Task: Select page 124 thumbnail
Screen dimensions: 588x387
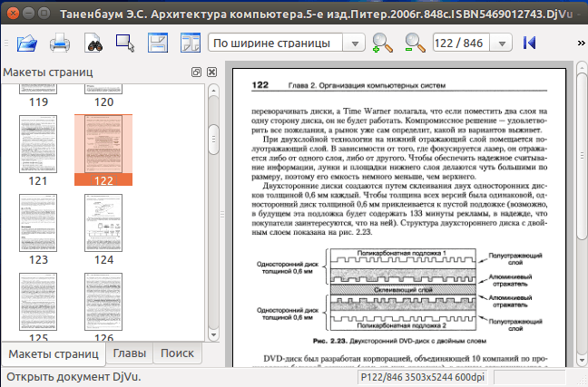Action: [x=103, y=229]
